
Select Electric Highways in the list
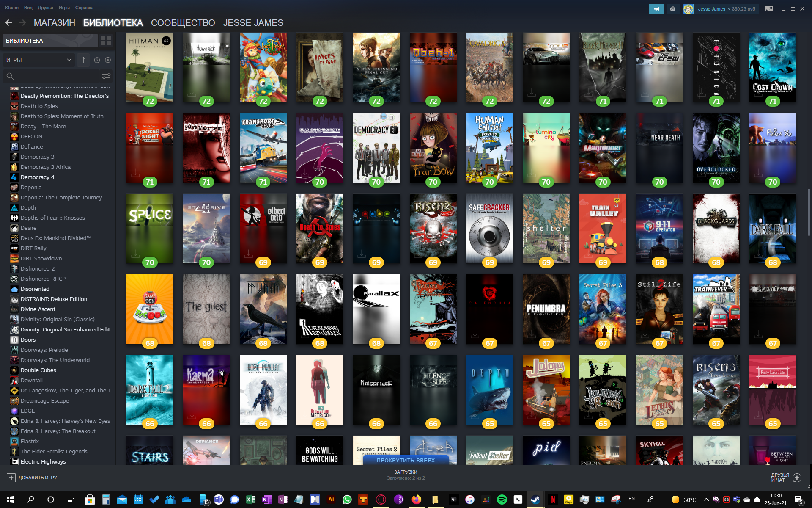tap(43, 462)
